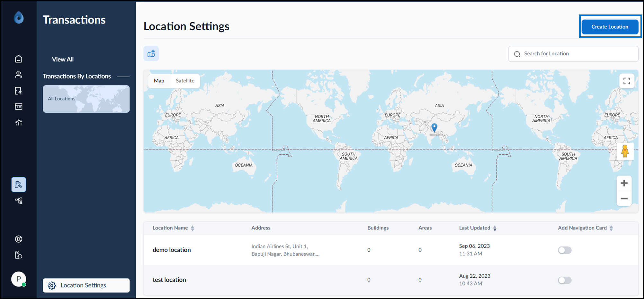Toggle navigation card for test location

tap(565, 280)
